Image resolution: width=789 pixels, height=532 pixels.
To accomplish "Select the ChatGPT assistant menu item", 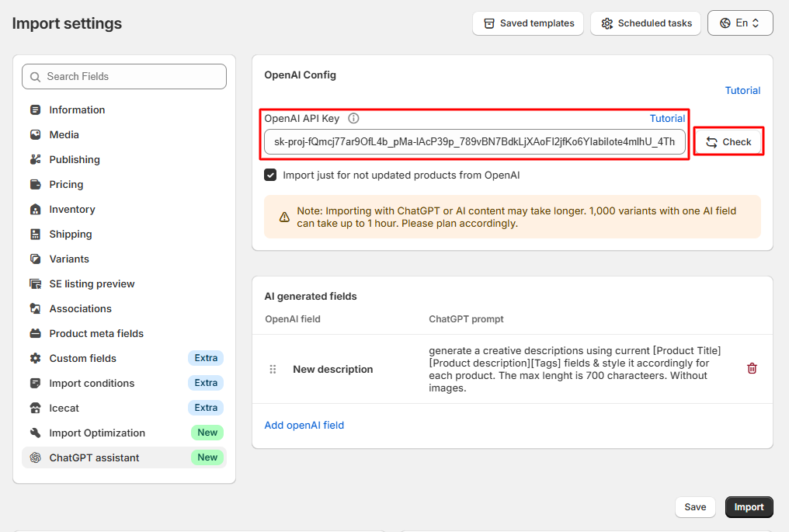I will [x=124, y=457].
